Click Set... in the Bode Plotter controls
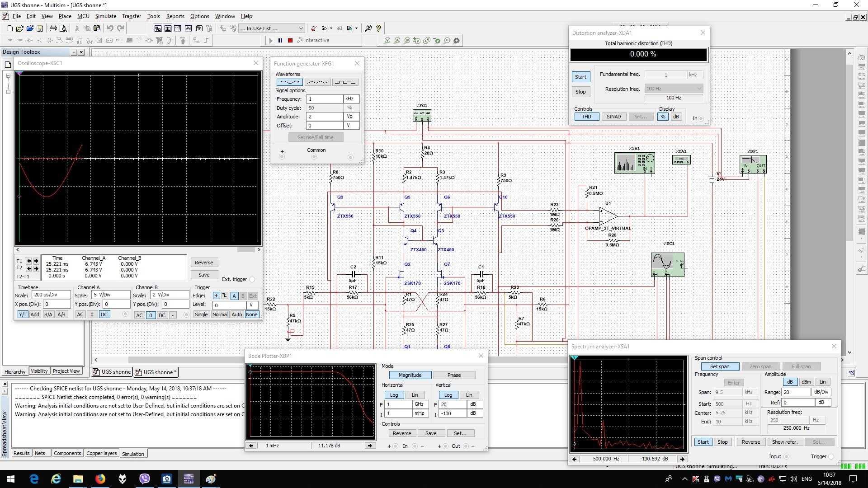The width and height of the screenshot is (868, 488). (460, 433)
